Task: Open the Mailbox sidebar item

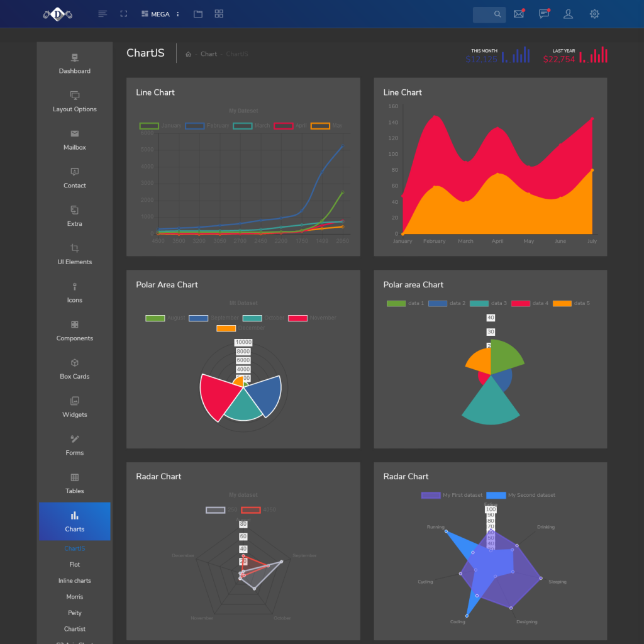Action: pos(74,140)
